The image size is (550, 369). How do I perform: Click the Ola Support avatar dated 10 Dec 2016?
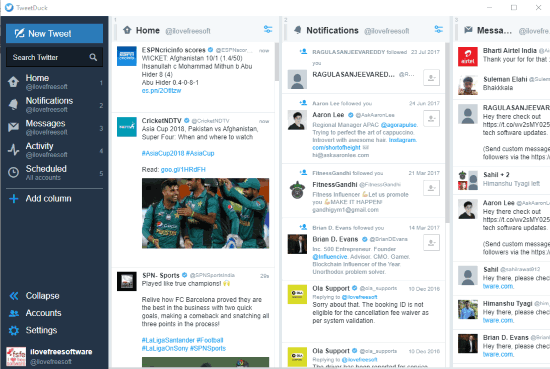coord(297,294)
